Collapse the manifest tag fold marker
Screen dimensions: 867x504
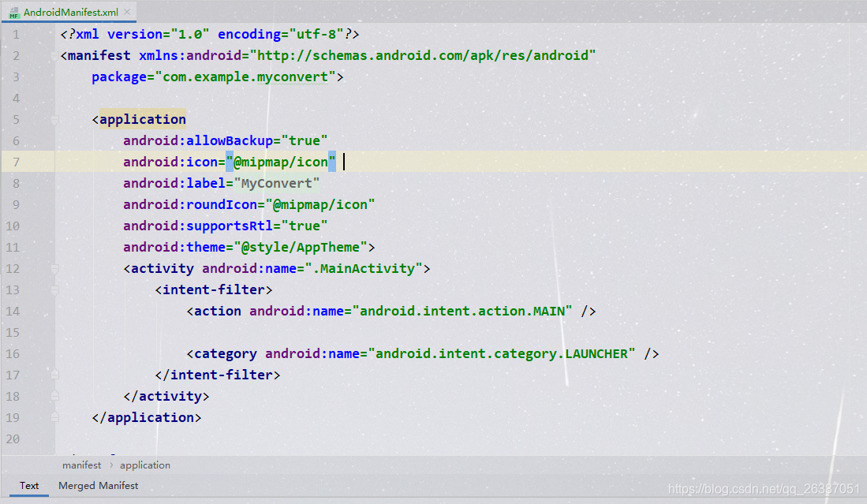(54, 55)
